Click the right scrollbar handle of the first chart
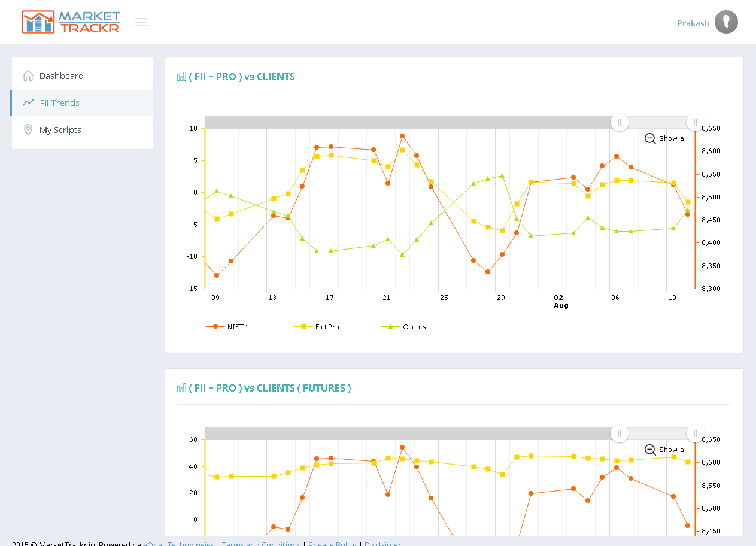 (695, 122)
